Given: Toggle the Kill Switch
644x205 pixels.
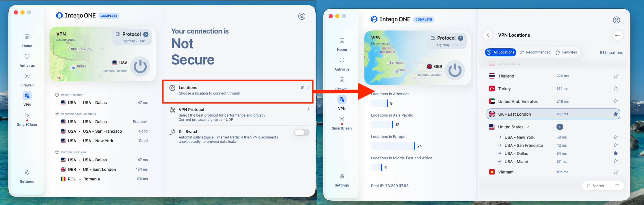Looking at the screenshot, I should coord(302,132).
